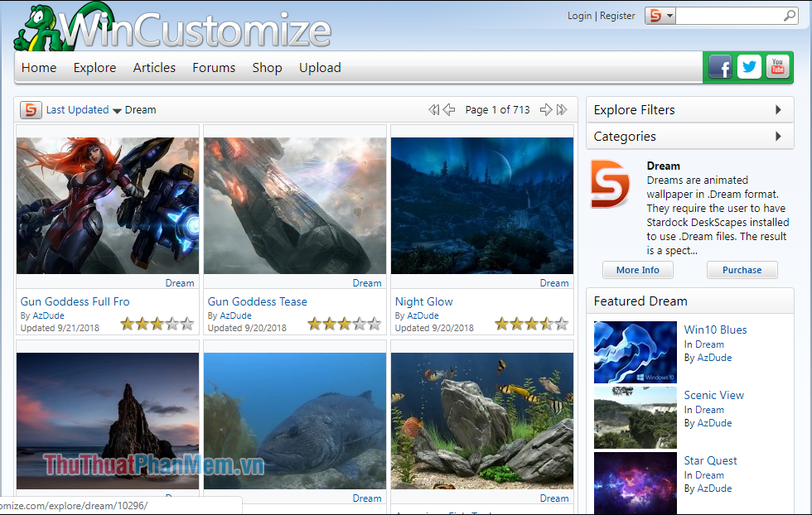This screenshot has width=812, height=515.
Task: Open the YouTube icon
Action: (778, 67)
